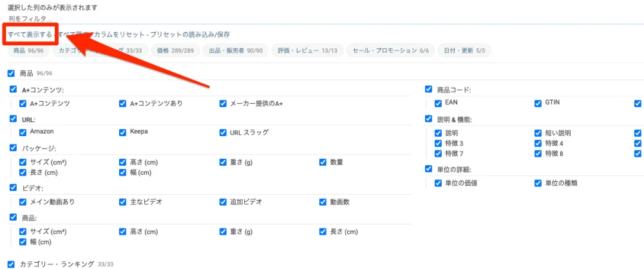The image size is (644, 269).
Task: Open プリセットの読み込み/保存
Action: tap(190, 35)
